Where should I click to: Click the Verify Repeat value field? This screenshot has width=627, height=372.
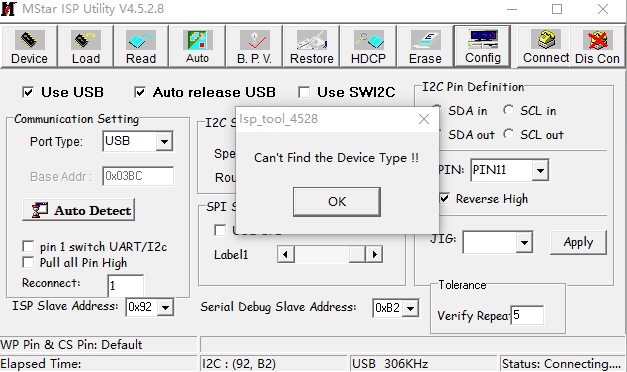[x=527, y=316]
